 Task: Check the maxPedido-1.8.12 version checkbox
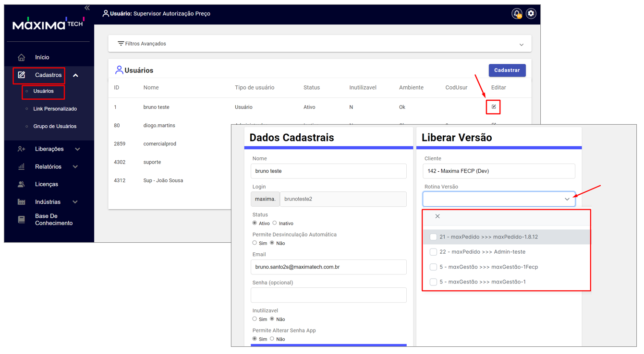[x=433, y=237]
